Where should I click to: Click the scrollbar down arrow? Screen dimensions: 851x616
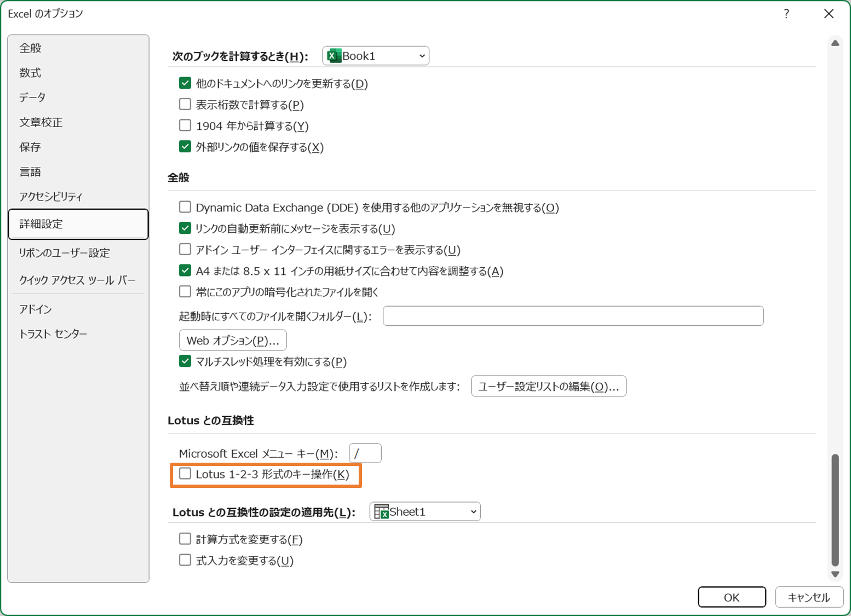click(835, 574)
